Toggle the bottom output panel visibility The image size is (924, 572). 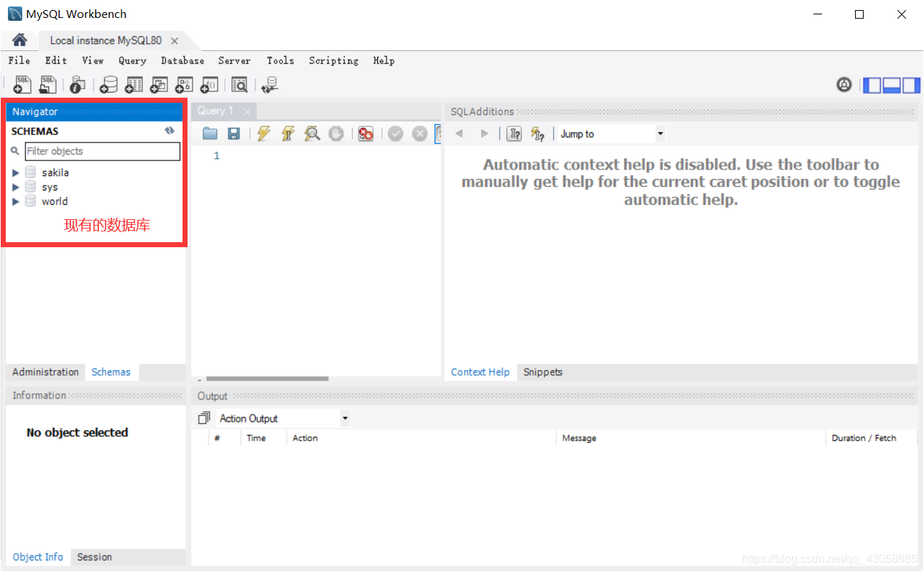click(892, 85)
